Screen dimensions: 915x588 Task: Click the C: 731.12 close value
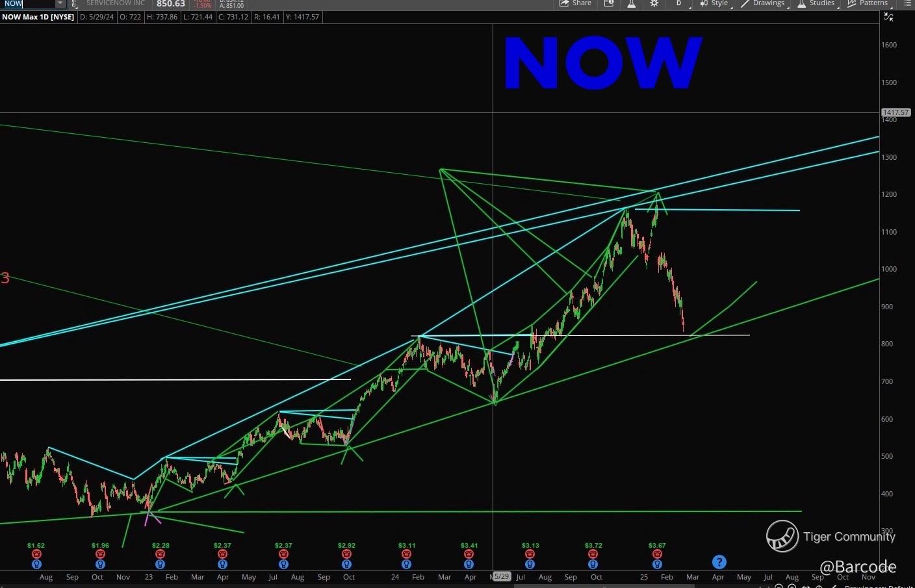[233, 17]
